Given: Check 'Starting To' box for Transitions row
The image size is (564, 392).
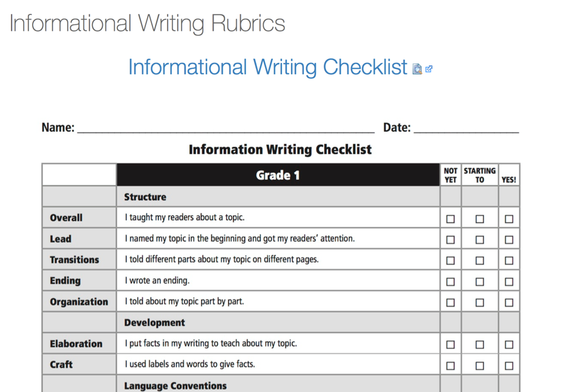Looking at the screenshot, I should click(x=480, y=261).
